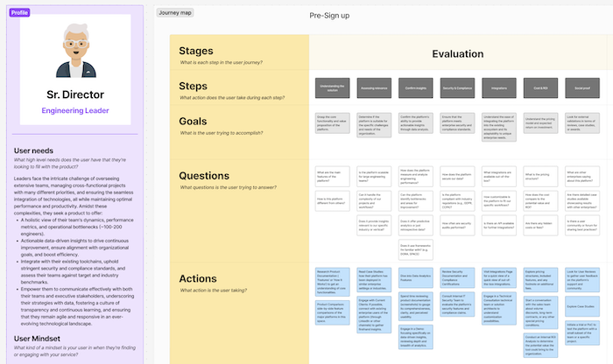The height and width of the screenshot is (364, 613).
Task: Click the Explore Case Studies blue sticky note
Action: click(583, 308)
